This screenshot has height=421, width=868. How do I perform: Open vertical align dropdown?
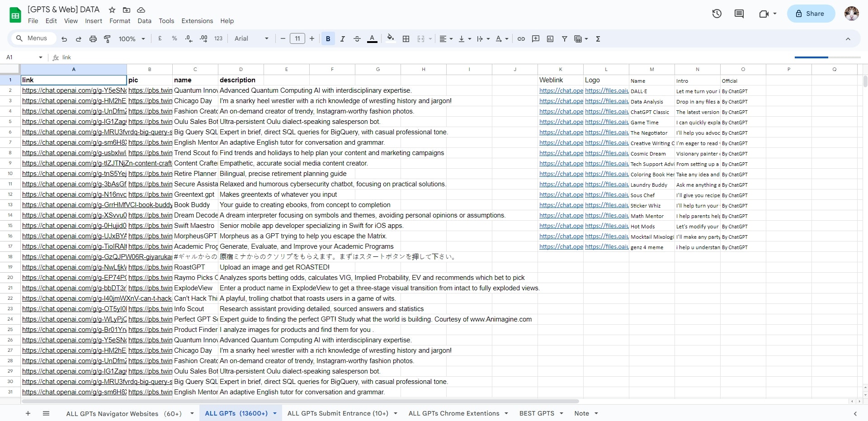pos(465,39)
